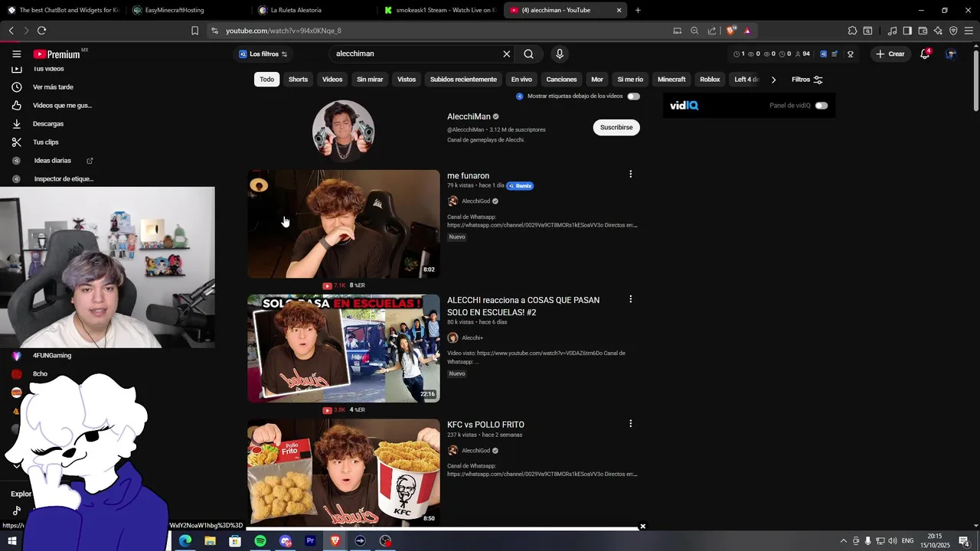Viewport: 980px width, 551px height.
Task: Open the Alecchi+ channel link
Action: pyautogui.click(x=472, y=337)
